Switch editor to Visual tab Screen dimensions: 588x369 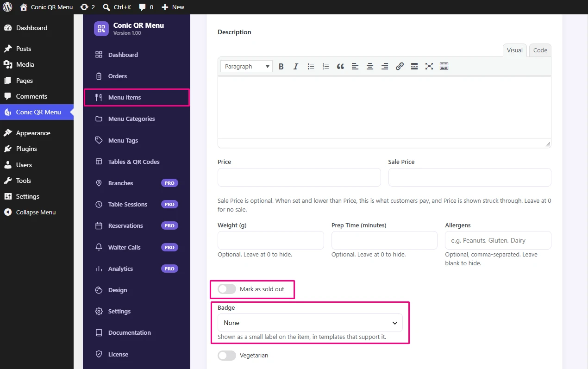click(515, 50)
